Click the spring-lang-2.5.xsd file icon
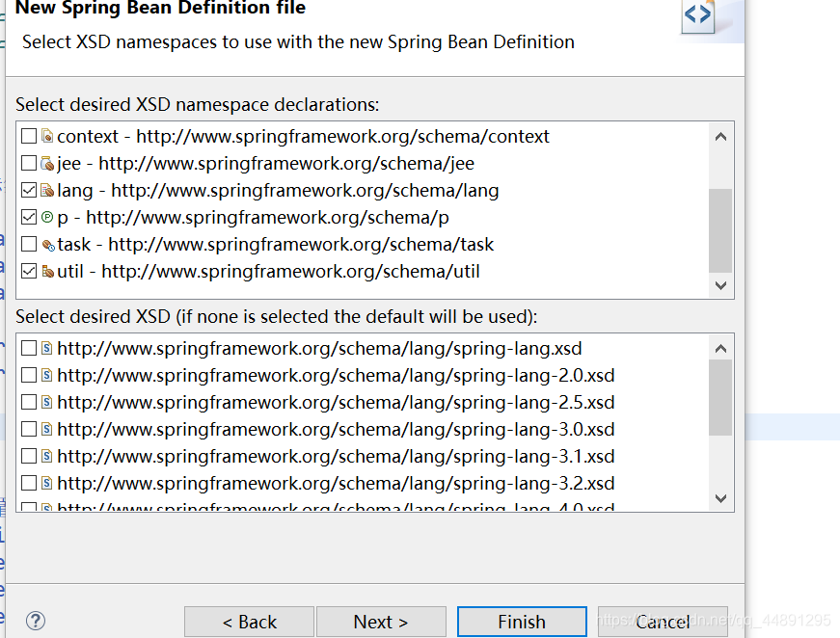The height and width of the screenshot is (638, 840). coord(47,402)
